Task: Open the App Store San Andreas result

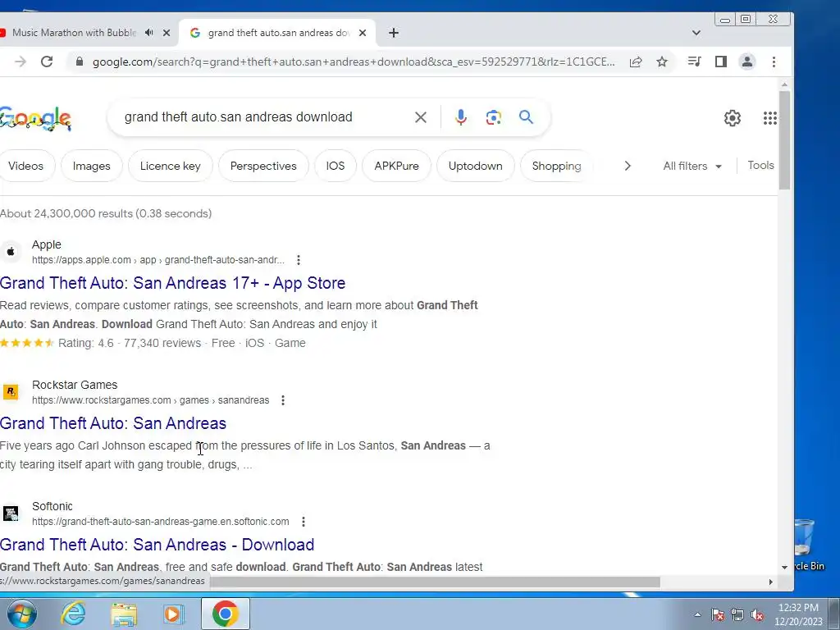Action: pos(172,283)
